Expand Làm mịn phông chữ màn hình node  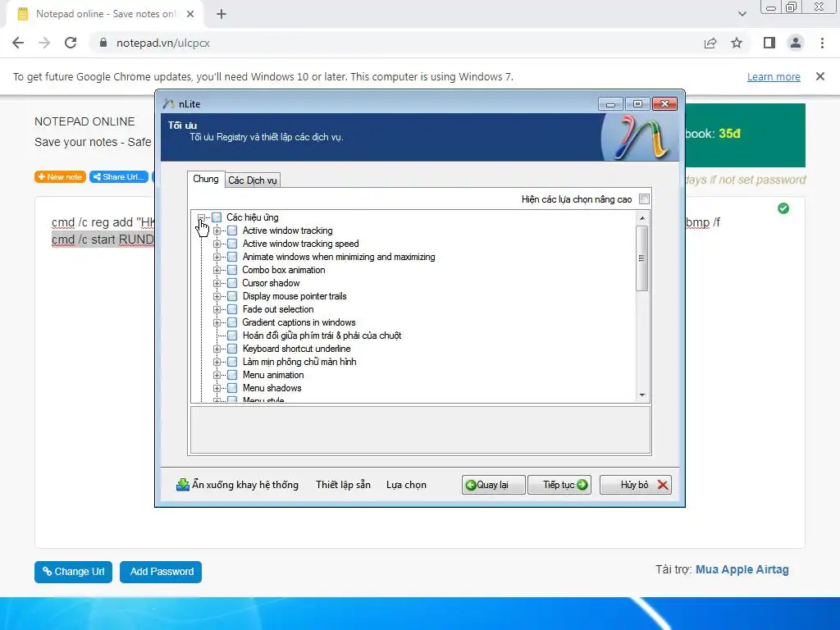[217, 362]
